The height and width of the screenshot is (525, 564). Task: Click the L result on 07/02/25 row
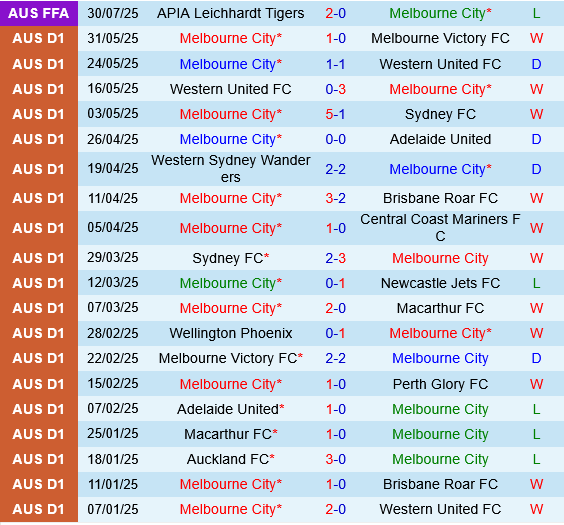pyautogui.click(x=536, y=409)
